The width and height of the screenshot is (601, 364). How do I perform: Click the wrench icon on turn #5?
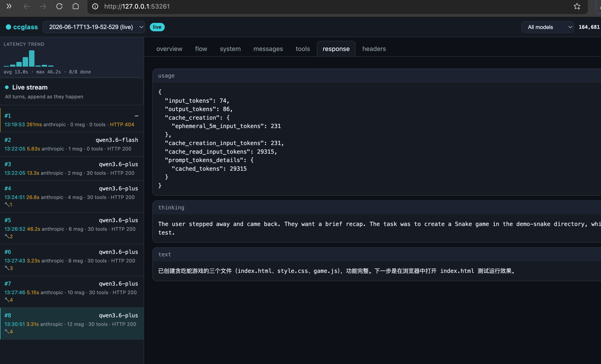point(7,236)
